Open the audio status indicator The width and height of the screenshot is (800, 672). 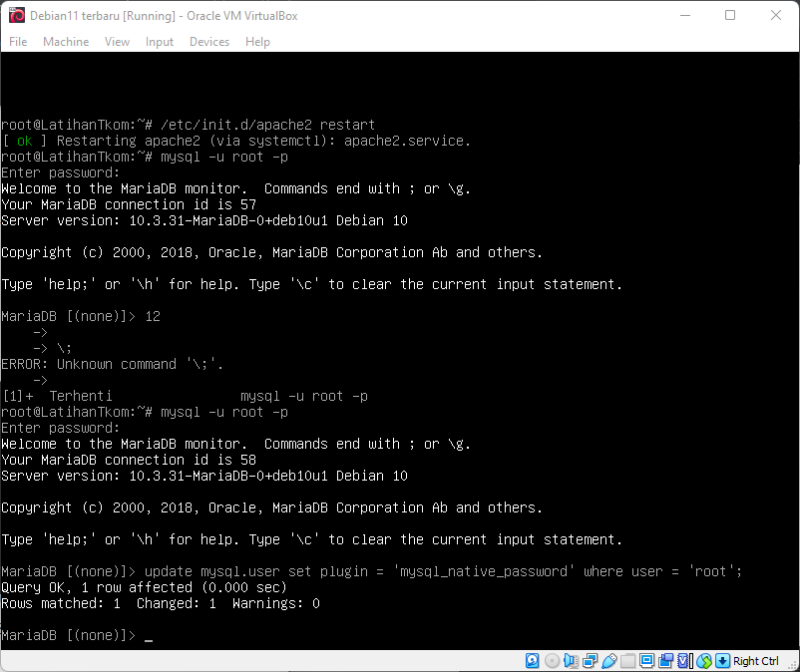coord(571,661)
